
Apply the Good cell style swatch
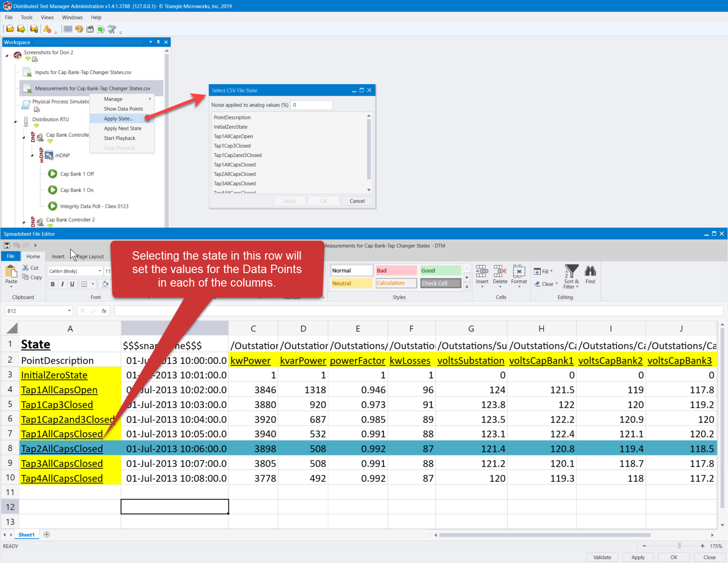(x=440, y=271)
